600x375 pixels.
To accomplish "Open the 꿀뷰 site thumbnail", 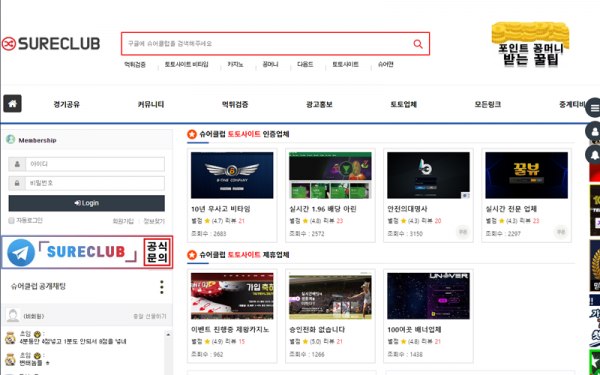I will click(527, 175).
